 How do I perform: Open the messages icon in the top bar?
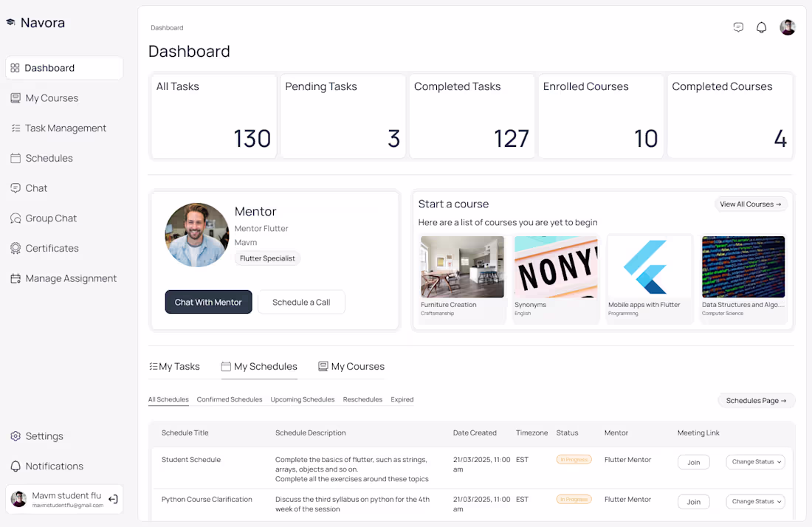point(738,27)
